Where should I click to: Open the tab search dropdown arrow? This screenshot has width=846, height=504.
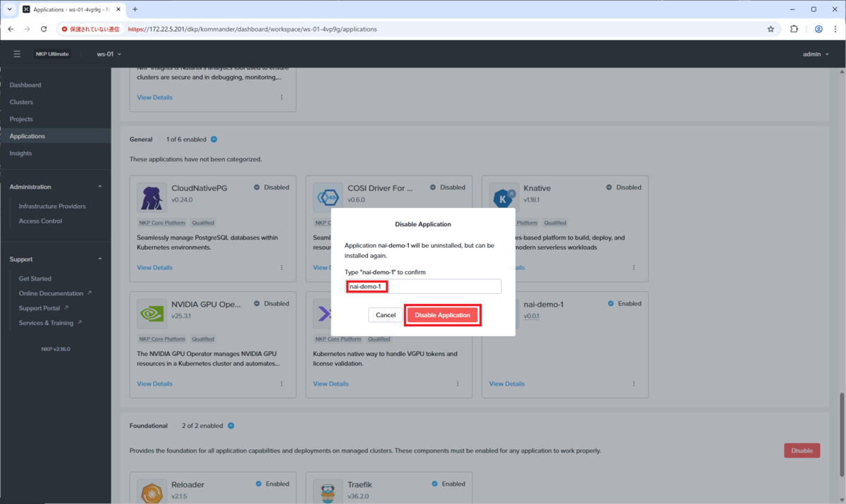(9, 9)
